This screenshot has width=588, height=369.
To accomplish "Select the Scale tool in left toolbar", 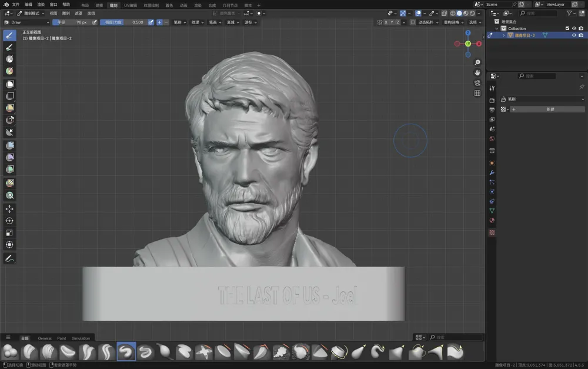I will tap(10, 232).
